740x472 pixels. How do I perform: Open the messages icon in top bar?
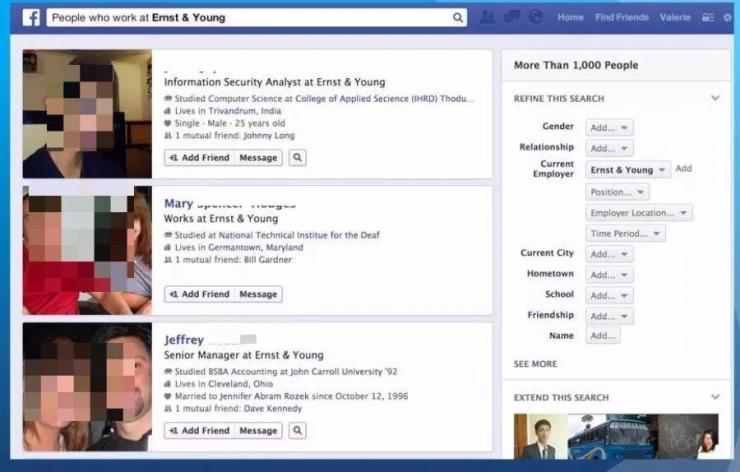(x=511, y=17)
